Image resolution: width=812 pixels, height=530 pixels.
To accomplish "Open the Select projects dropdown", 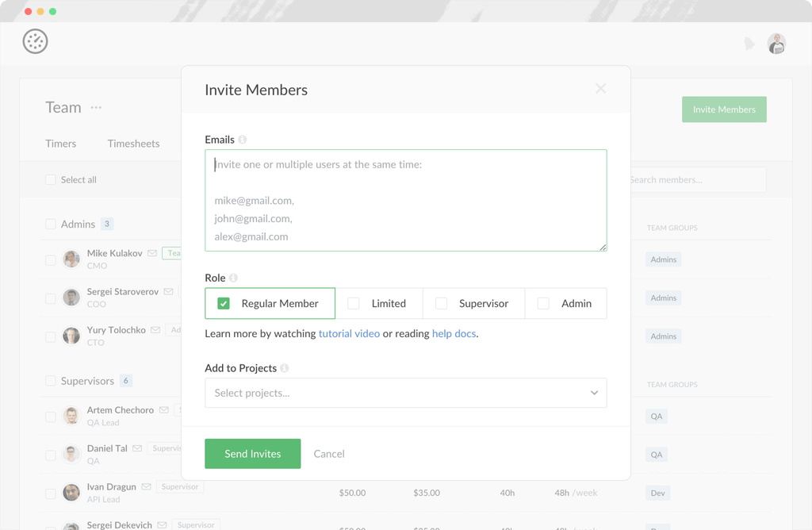I will coord(405,393).
